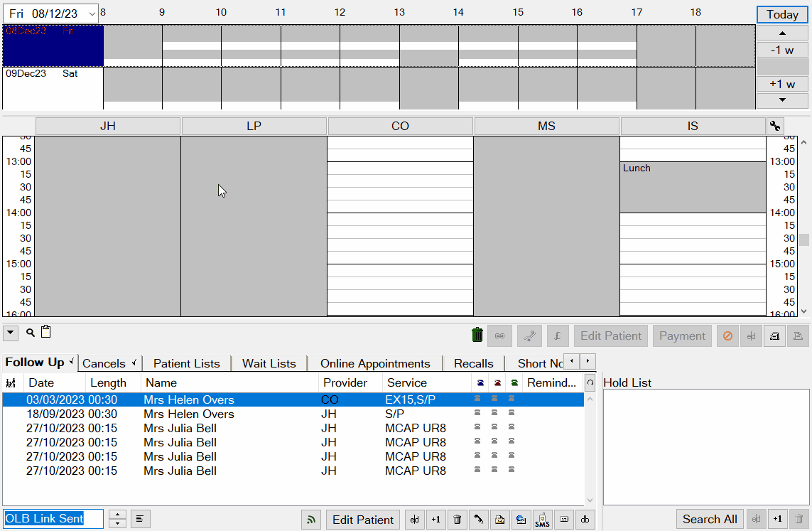The image size is (812, 531).
Task: Click the pound sterling payment icon
Action: coord(558,335)
